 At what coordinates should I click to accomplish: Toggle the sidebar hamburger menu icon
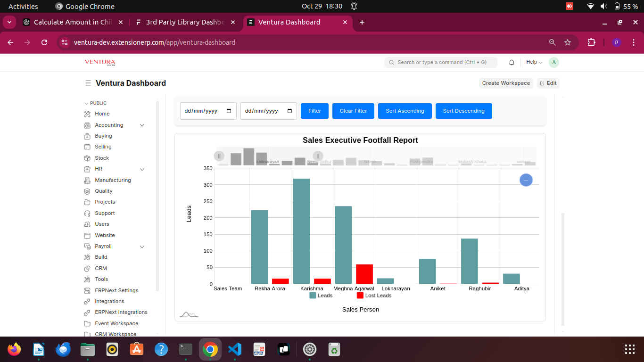88,83
